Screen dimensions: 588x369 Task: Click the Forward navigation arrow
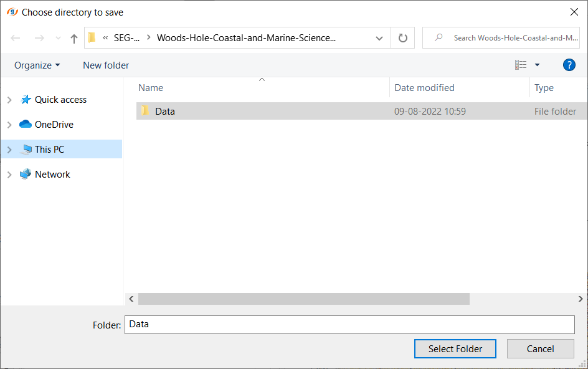pyautogui.click(x=39, y=38)
